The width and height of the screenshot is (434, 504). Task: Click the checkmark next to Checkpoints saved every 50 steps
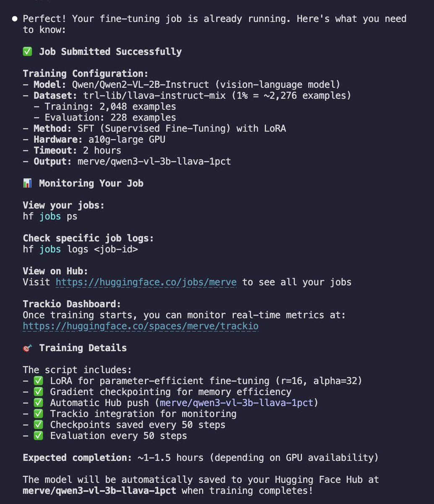coord(38,425)
